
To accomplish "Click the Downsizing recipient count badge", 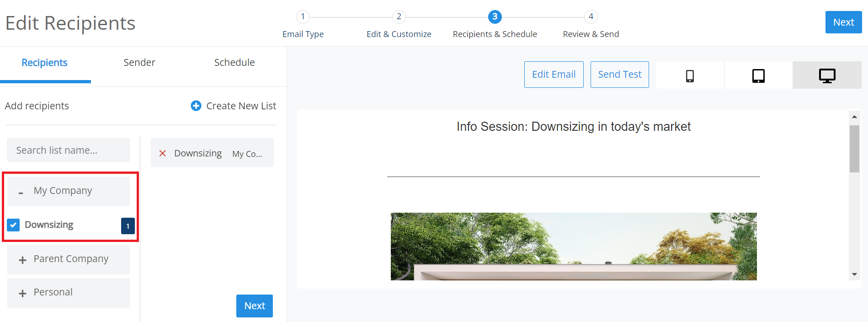I will click(128, 226).
